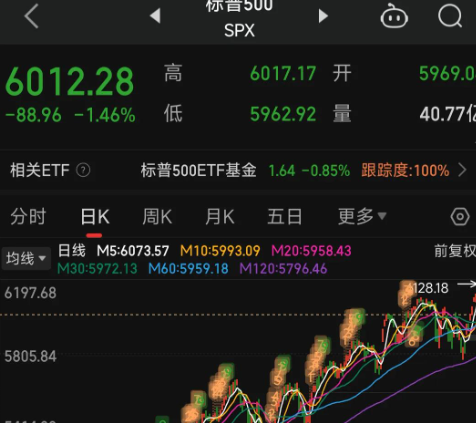476x423 pixels.
Task: Open the robot assistant icon
Action: (394, 16)
